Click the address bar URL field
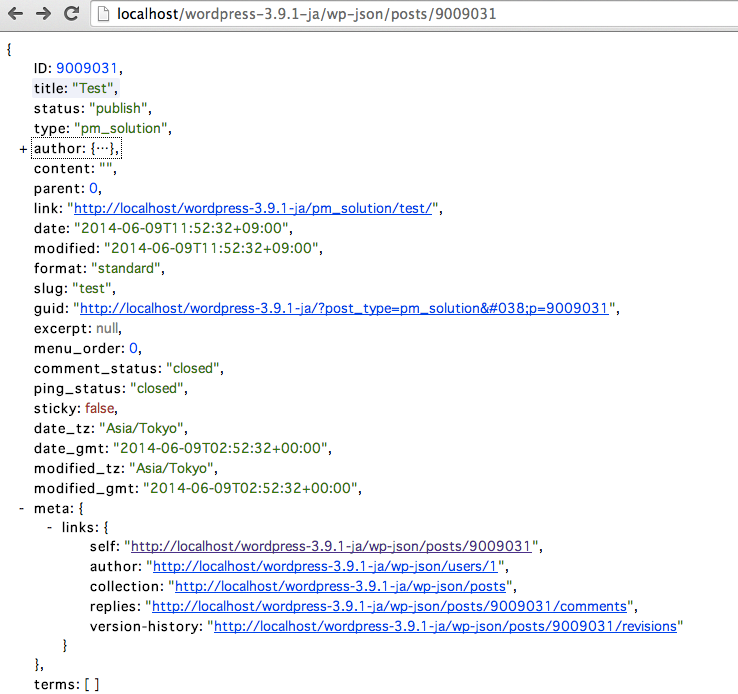 pyautogui.click(x=400, y=15)
